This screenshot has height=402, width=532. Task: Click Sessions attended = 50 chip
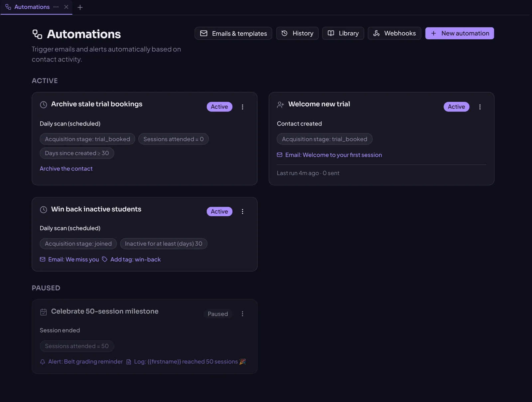[77, 346]
